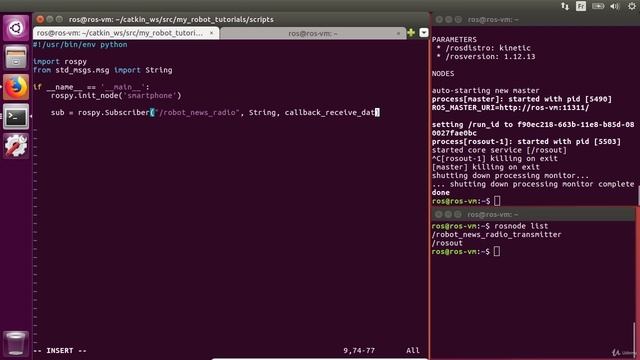Launch Firefox from the dock
The width and height of the screenshot is (640, 360).
click(x=16, y=87)
